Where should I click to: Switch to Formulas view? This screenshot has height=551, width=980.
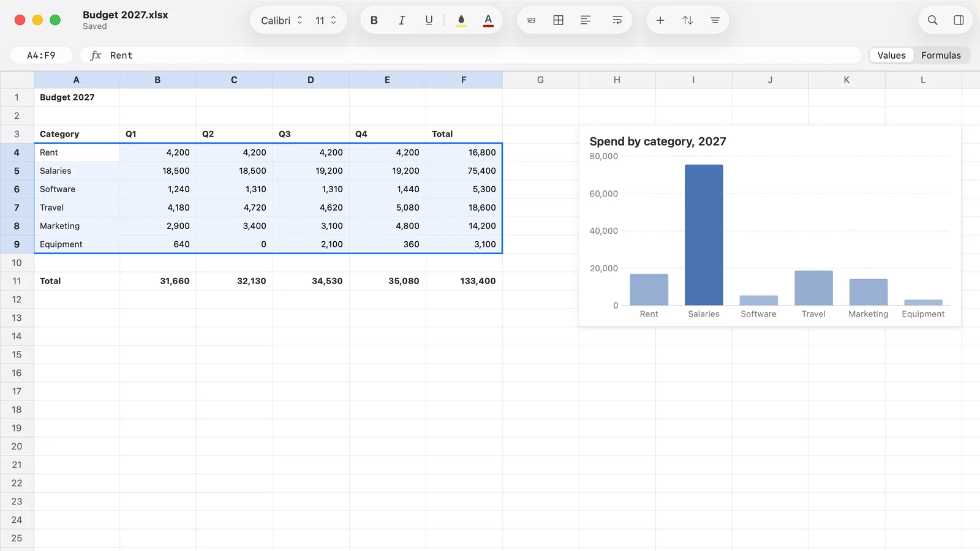point(941,55)
